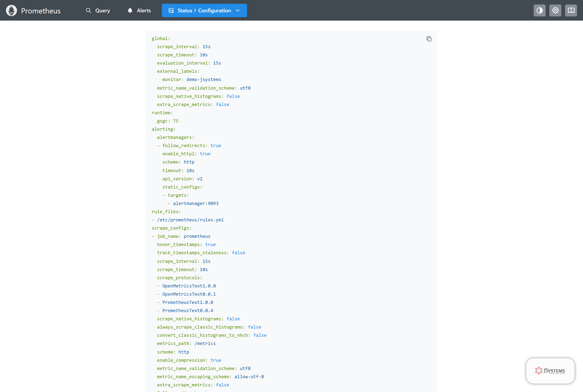Toggle the light/dark theme button
The width and height of the screenshot is (583, 392).
(x=539, y=10)
